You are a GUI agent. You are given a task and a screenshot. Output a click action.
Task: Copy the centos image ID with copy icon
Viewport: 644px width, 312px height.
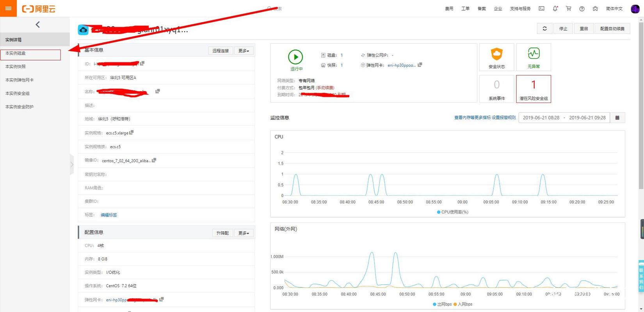(x=154, y=160)
